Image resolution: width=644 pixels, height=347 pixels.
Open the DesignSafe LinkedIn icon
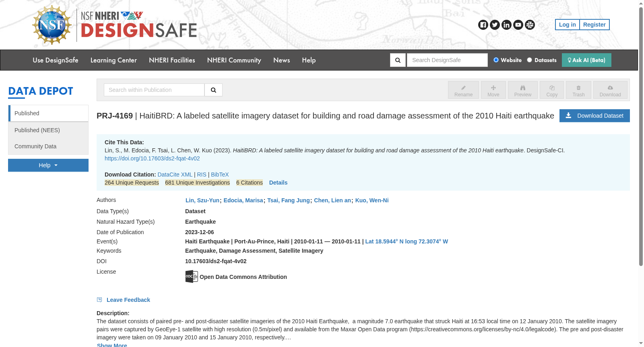point(506,25)
